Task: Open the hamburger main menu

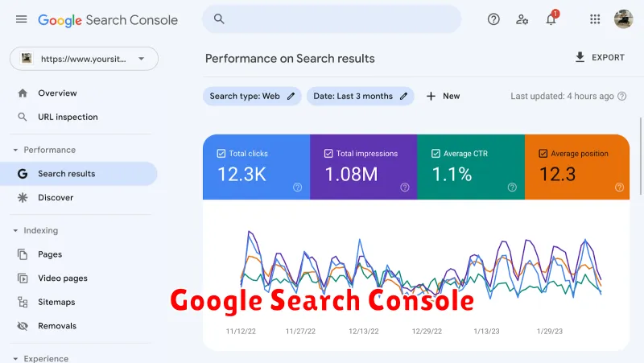Action: 22,19
